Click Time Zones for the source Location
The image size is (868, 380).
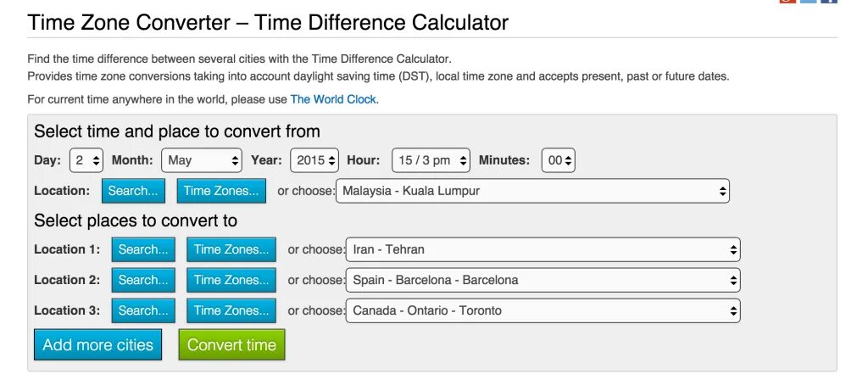[x=221, y=191]
